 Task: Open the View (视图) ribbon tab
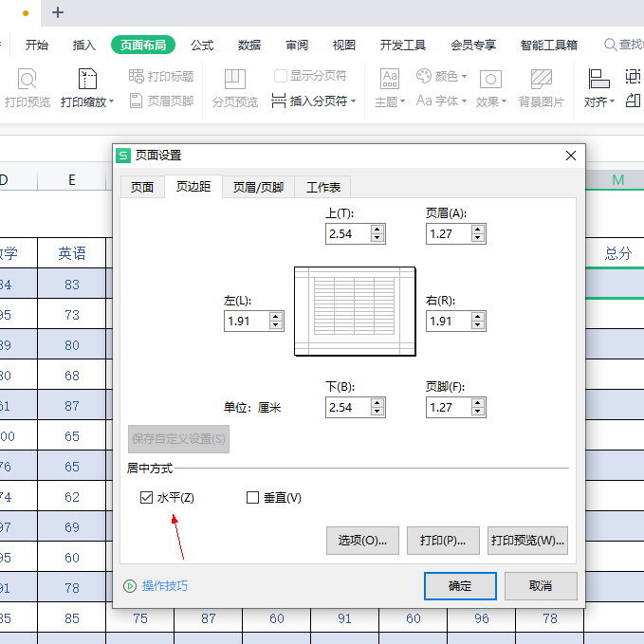click(343, 45)
